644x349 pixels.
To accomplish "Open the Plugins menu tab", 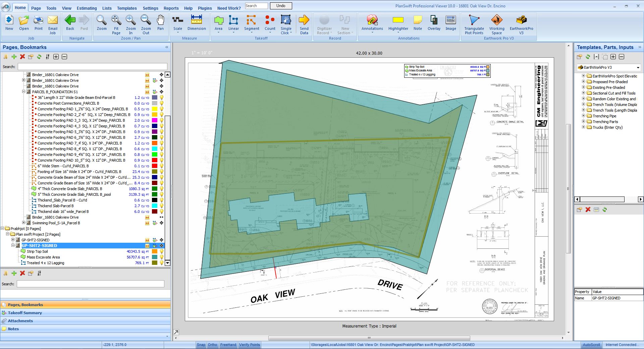I will tap(205, 8).
